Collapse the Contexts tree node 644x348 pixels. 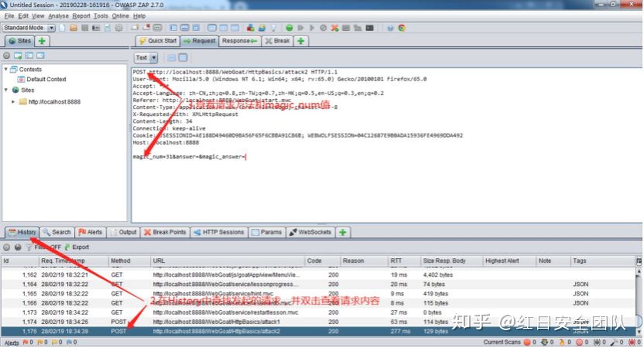[x=6, y=69]
